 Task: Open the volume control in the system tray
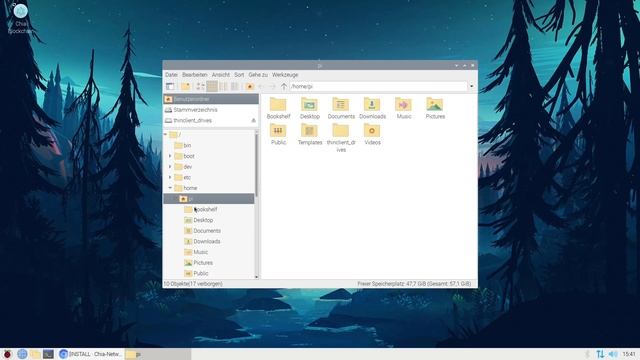click(x=613, y=354)
